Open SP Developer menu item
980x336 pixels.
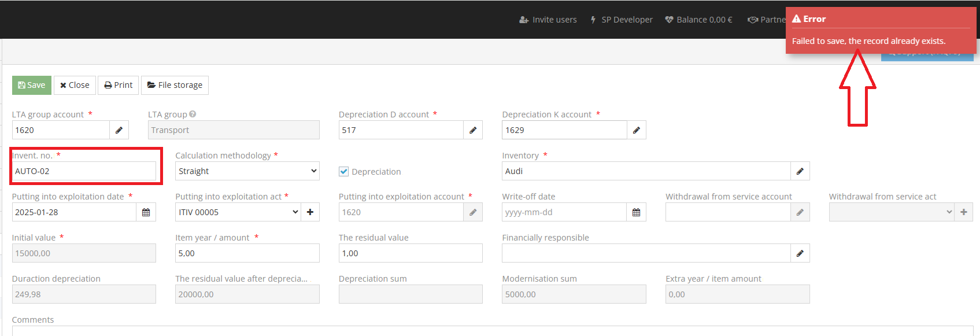tap(621, 20)
